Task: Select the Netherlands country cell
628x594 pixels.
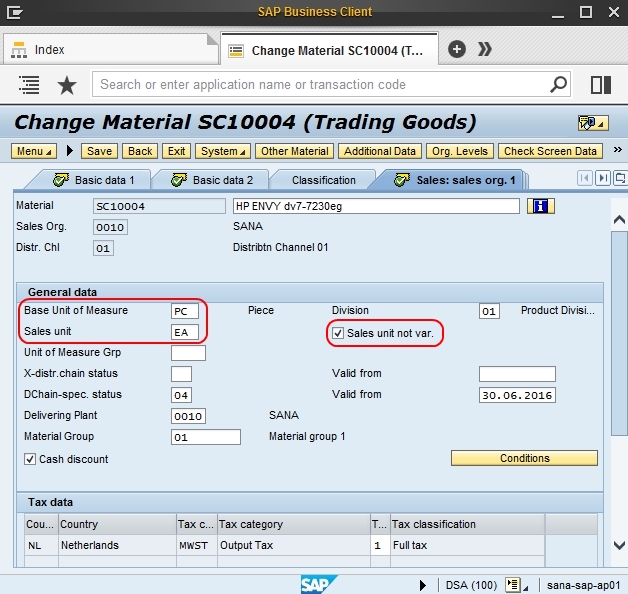Action: (117, 545)
